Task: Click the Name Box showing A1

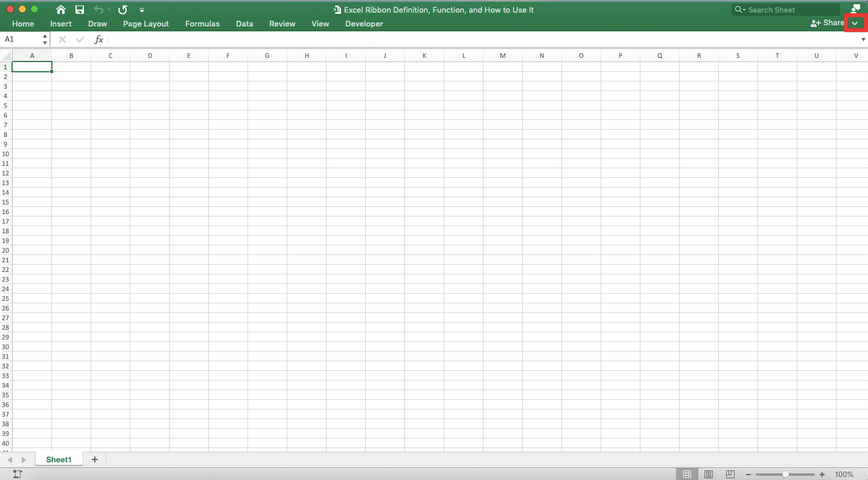Action: 21,39
